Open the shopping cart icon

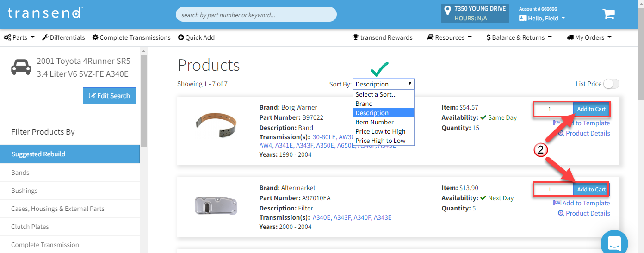pyautogui.click(x=608, y=14)
